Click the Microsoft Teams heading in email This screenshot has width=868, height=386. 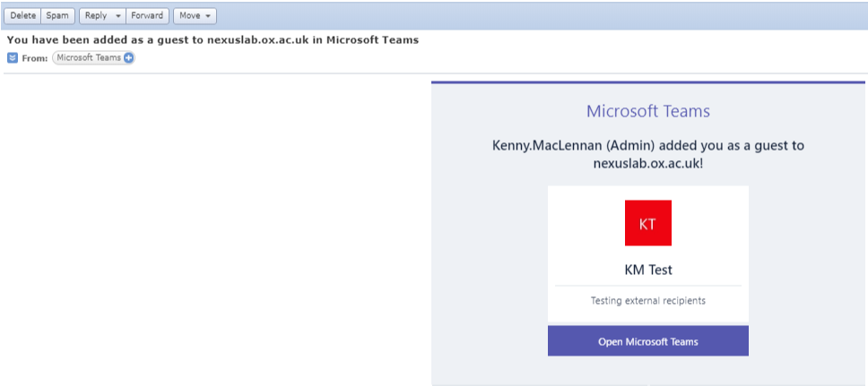pos(647,111)
